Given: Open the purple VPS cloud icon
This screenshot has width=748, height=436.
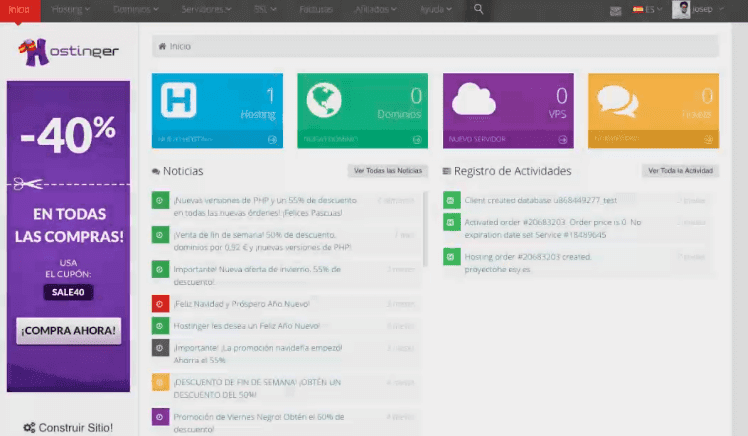Looking at the screenshot, I should coord(474,99).
